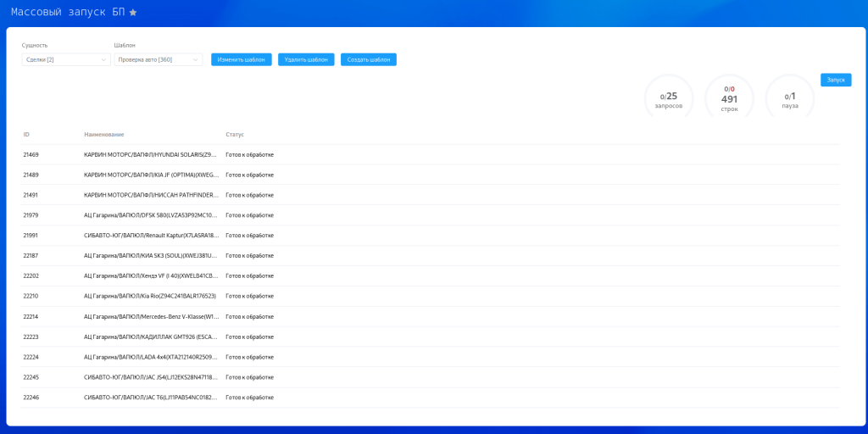868x434 pixels.
Task: Select the Mercedes-Benz V-Klasse row 22214
Action: 430,317
